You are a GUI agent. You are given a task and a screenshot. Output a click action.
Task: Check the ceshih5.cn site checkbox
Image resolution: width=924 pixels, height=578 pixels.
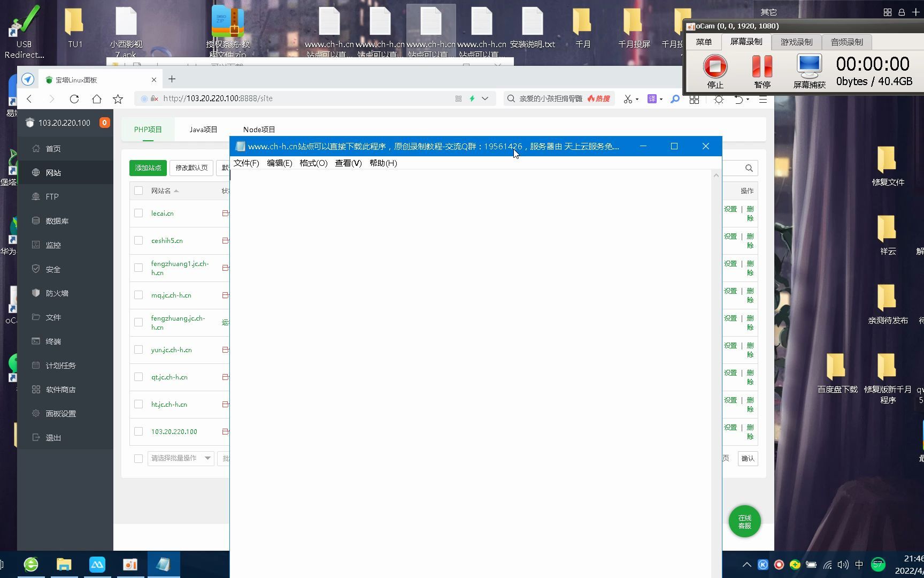(x=138, y=240)
